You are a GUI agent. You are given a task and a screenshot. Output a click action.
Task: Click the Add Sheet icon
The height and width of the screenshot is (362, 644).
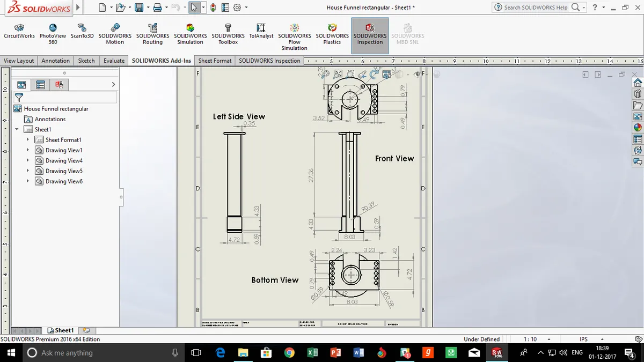click(86, 330)
